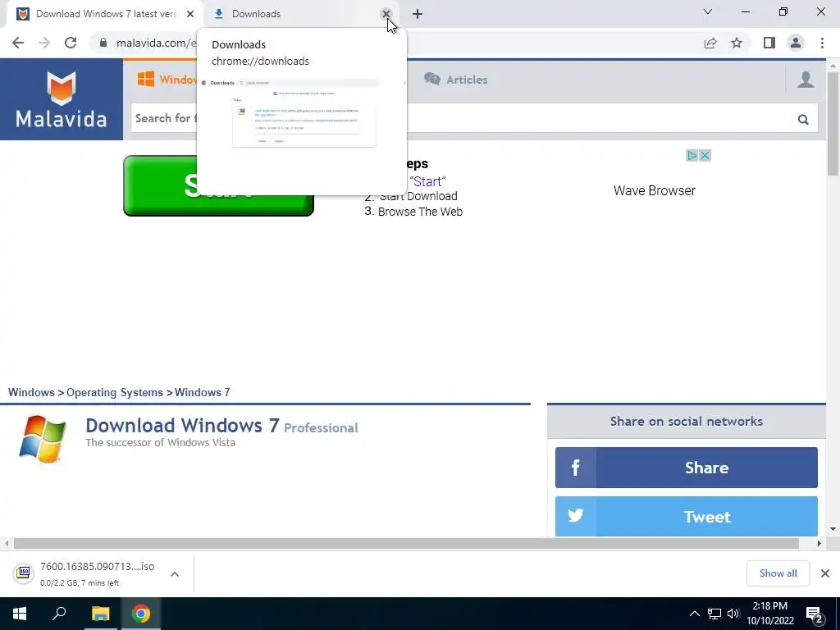Screen dimensions: 840x630
Task: Bookmark this page with the star
Action: coord(737,43)
